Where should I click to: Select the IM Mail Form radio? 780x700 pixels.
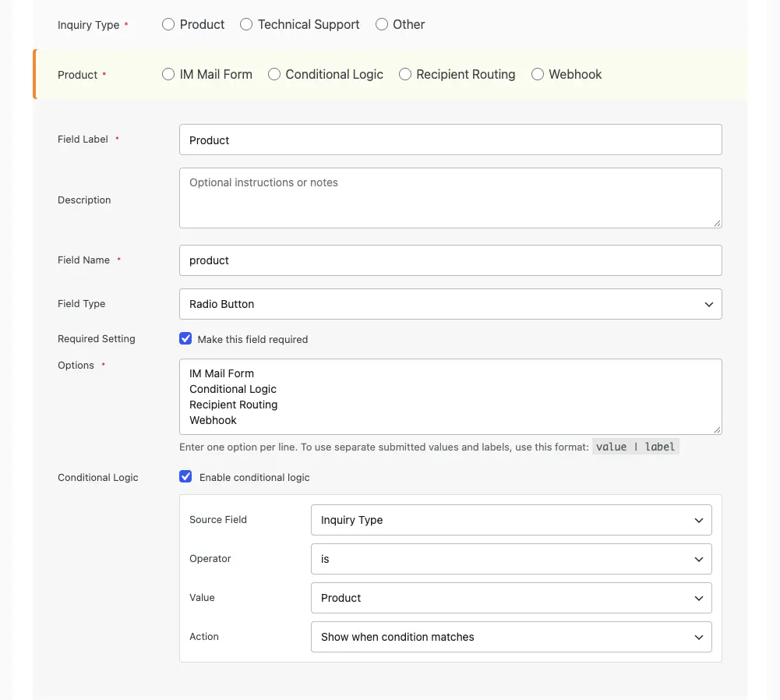pos(168,74)
